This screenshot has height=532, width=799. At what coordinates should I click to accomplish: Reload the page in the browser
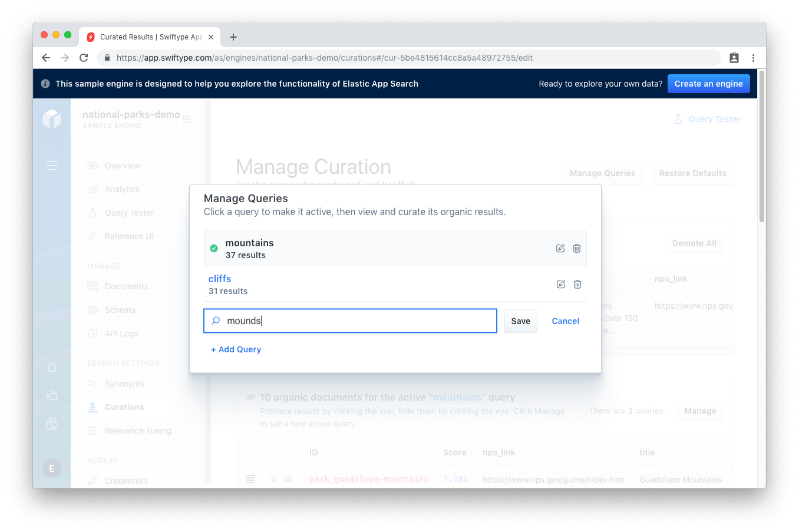point(84,58)
